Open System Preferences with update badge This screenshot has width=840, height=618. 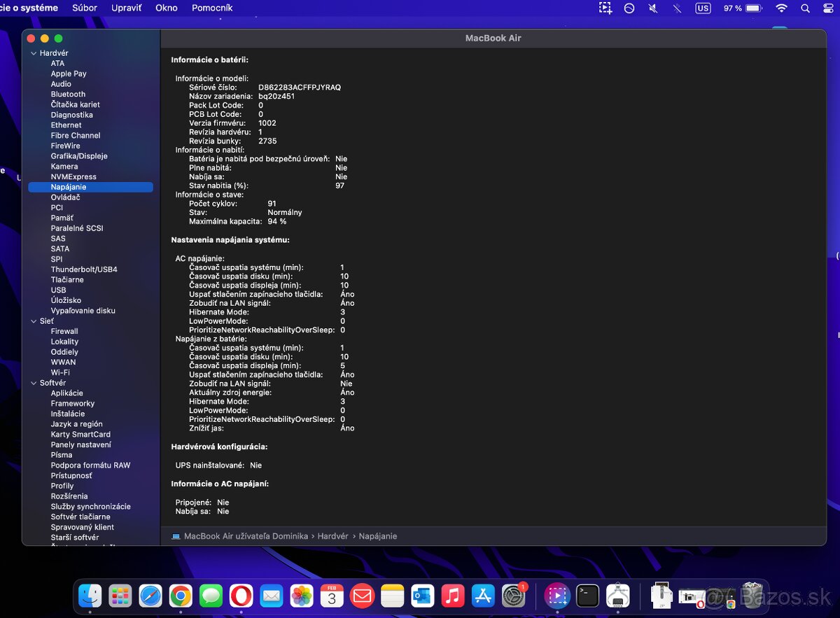tap(514, 596)
